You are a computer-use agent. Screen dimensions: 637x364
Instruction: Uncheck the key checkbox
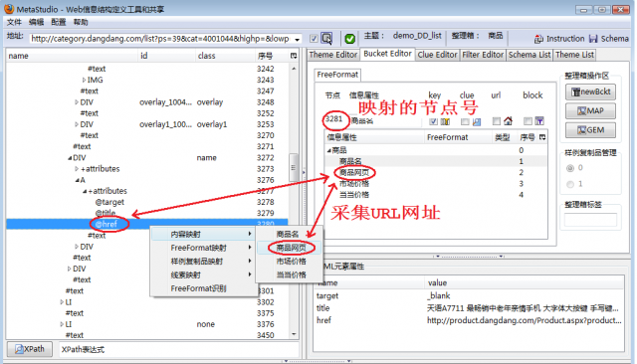434,121
